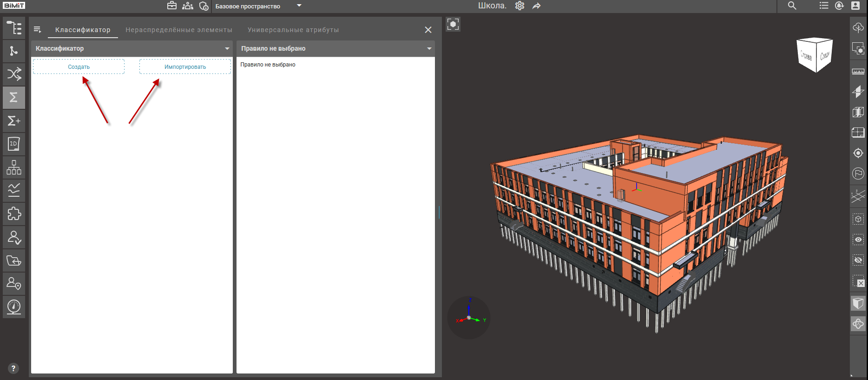Click the view cube navigator
Screen dimensions: 868x380
pos(815,55)
